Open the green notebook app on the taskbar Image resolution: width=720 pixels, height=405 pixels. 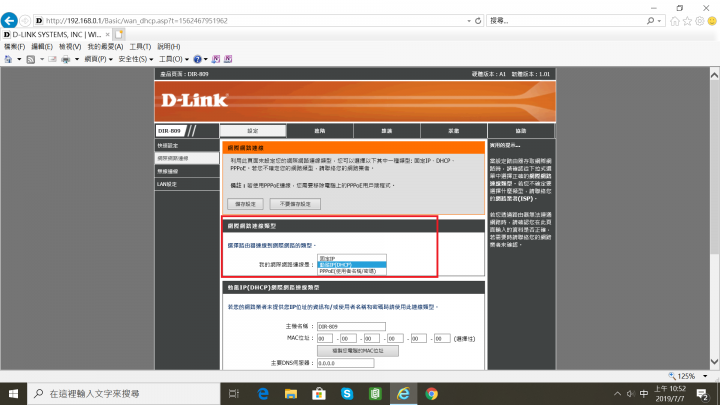click(375, 394)
